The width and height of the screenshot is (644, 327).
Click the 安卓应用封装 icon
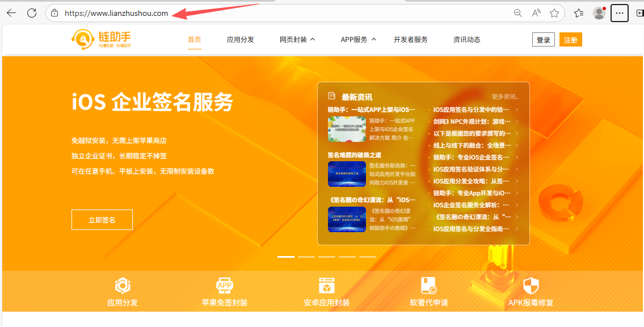click(326, 285)
